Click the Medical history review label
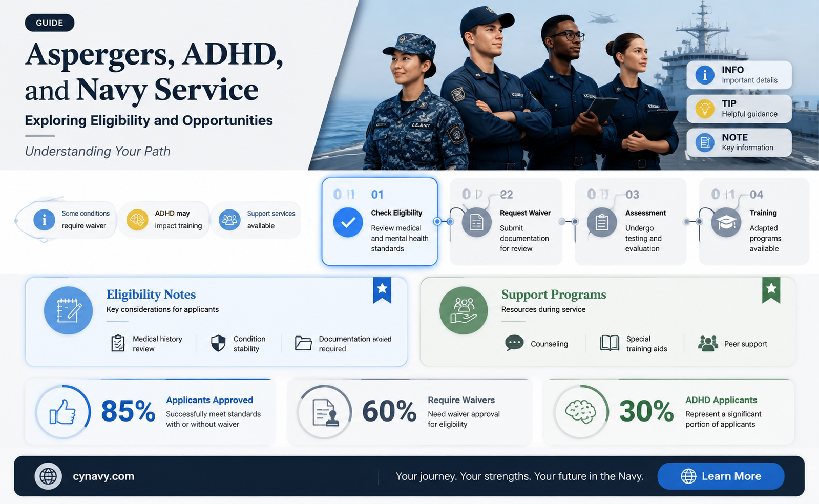The width and height of the screenshot is (819, 504). click(x=157, y=344)
